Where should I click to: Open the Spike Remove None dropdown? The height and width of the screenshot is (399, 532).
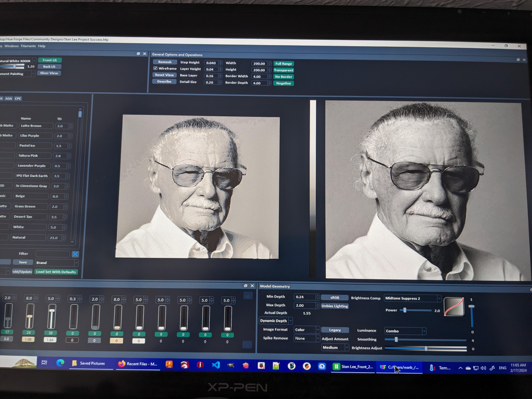pos(307,338)
